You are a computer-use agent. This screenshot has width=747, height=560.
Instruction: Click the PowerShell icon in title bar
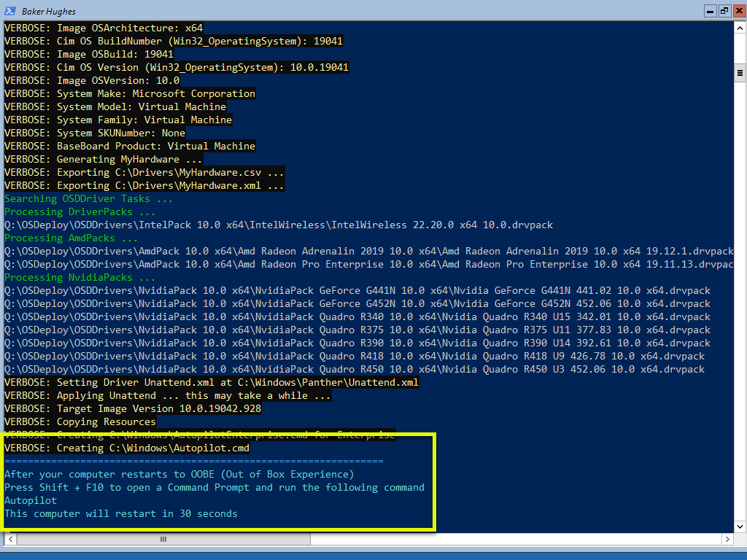click(10, 10)
